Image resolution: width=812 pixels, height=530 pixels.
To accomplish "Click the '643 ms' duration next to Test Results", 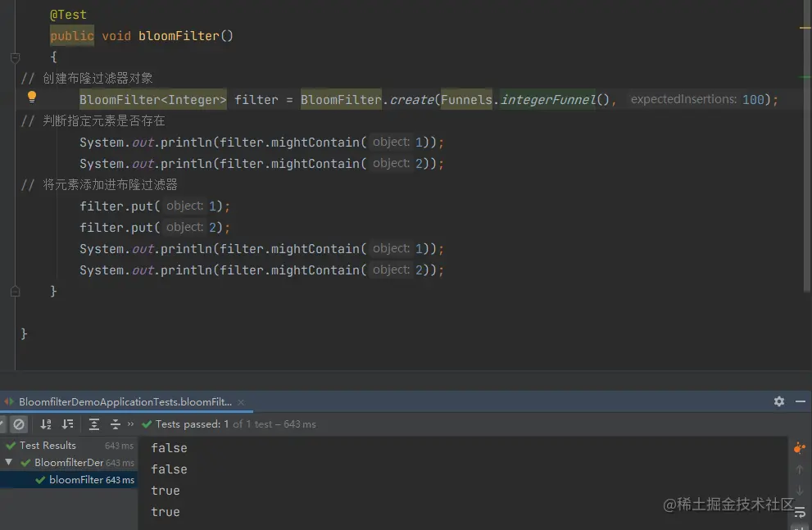I will [x=119, y=446].
